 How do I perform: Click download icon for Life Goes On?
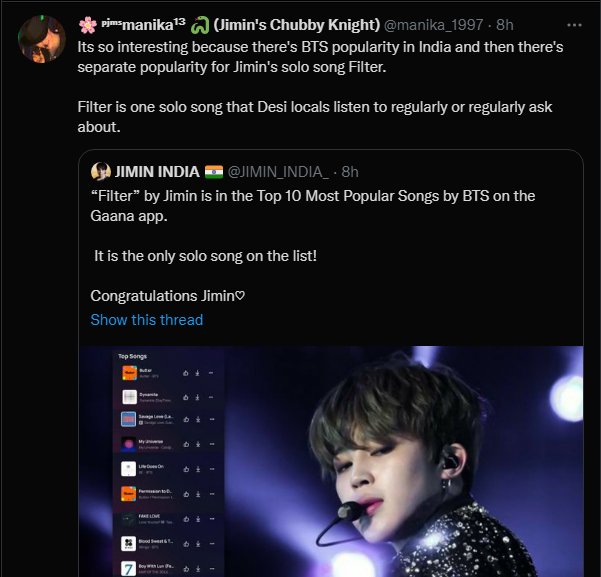click(198, 469)
